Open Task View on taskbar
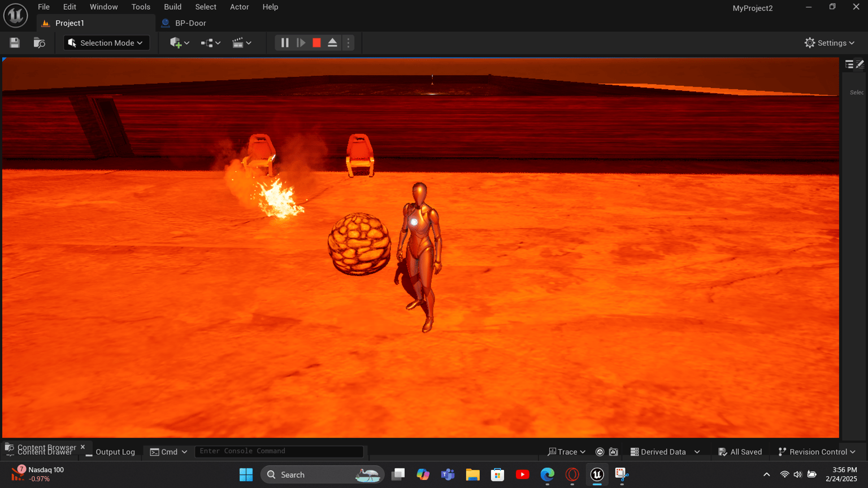This screenshot has width=868, height=488. point(398,474)
